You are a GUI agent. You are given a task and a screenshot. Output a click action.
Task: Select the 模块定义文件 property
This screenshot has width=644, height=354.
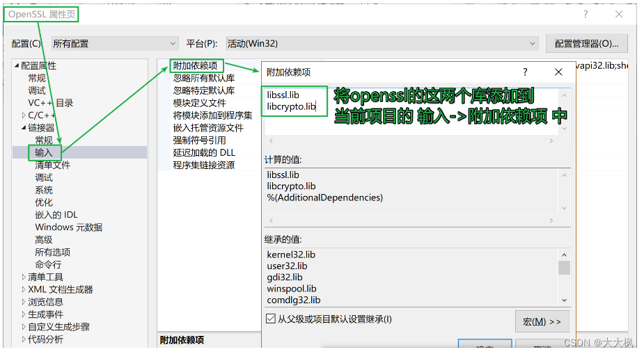pyautogui.click(x=199, y=103)
